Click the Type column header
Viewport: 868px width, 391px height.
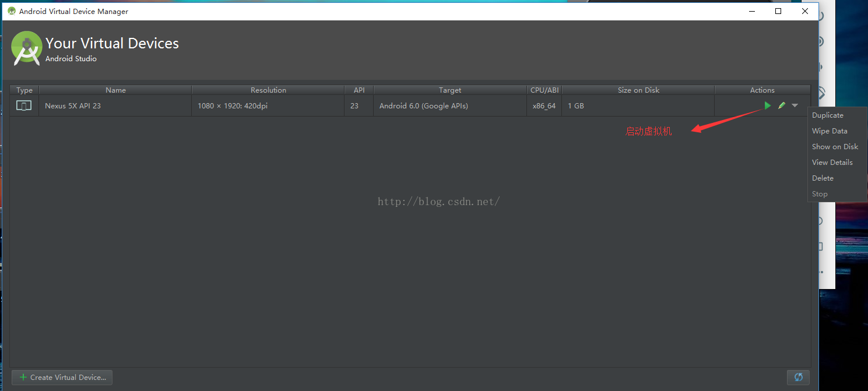pos(24,90)
